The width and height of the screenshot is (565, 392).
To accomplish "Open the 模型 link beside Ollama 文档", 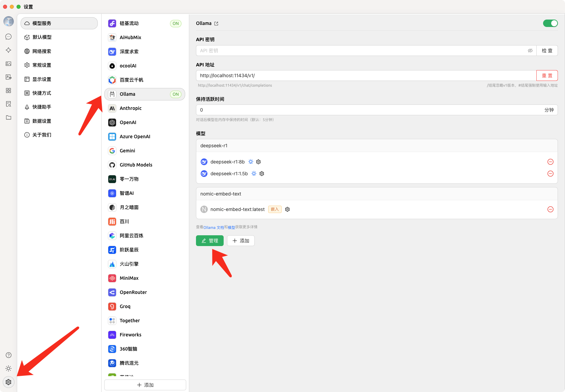I will point(231,228).
